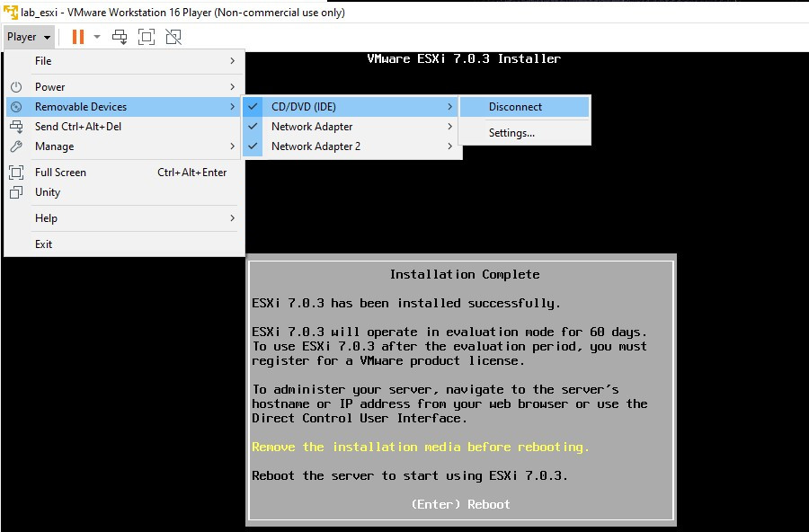Screen dimensions: 809x532
Task: Click Disconnect for the CD/DVD drive
Action: point(524,107)
